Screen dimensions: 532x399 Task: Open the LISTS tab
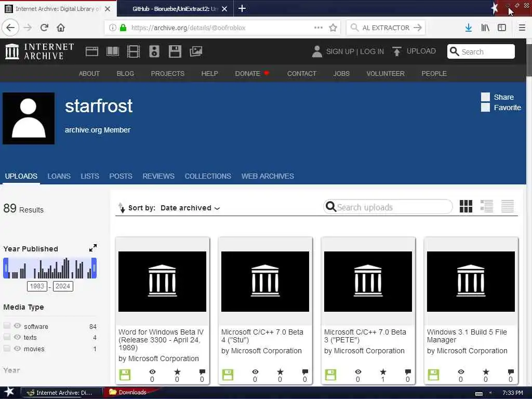coord(90,176)
